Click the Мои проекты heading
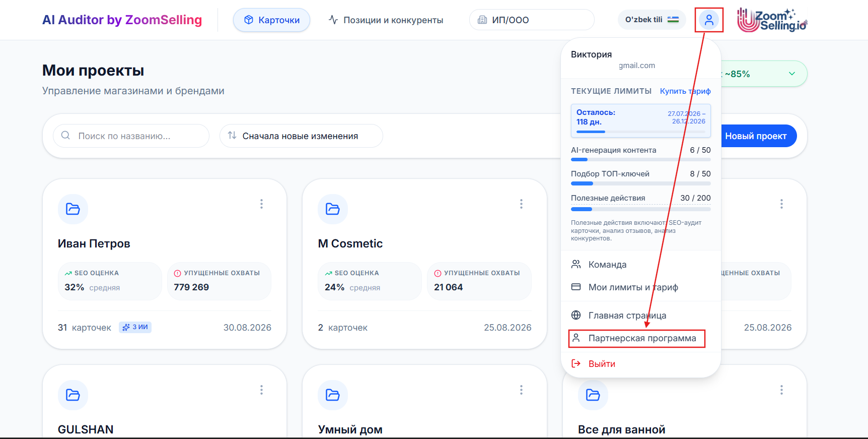Image resolution: width=868 pixels, height=439 pixels. pyautogui.click(x=93, y=71)
